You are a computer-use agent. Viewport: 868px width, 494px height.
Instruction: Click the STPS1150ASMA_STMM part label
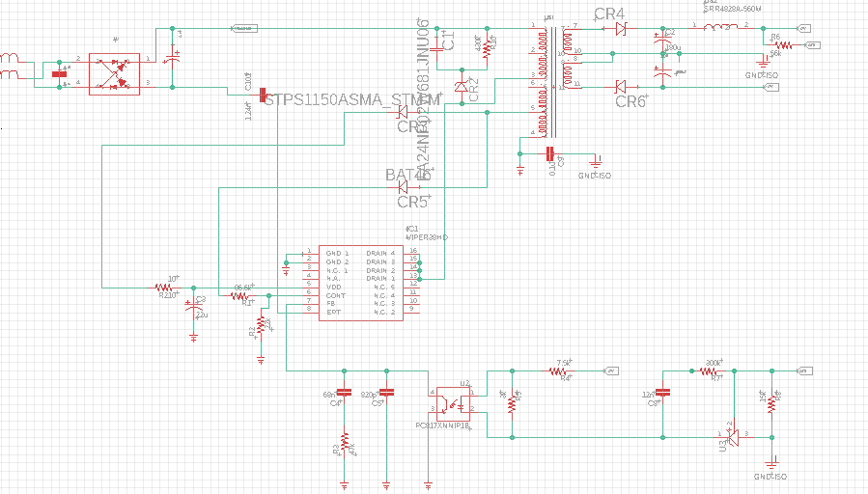(353, 100)
